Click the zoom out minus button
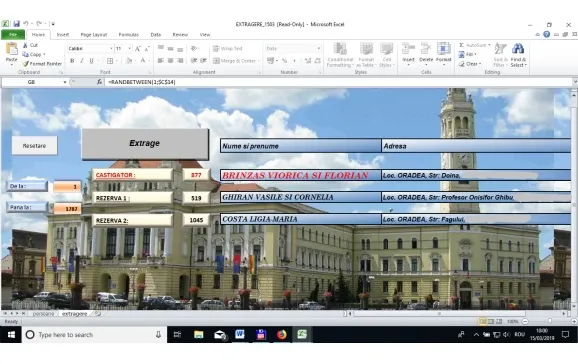Image resolution: width=578 pixels, height=364 pixels. (525, 322)
